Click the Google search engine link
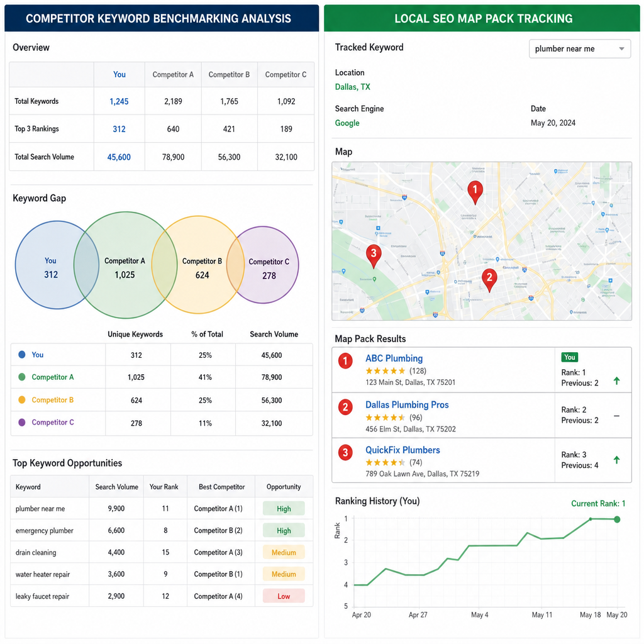The image size is (644, 644). 347,123
